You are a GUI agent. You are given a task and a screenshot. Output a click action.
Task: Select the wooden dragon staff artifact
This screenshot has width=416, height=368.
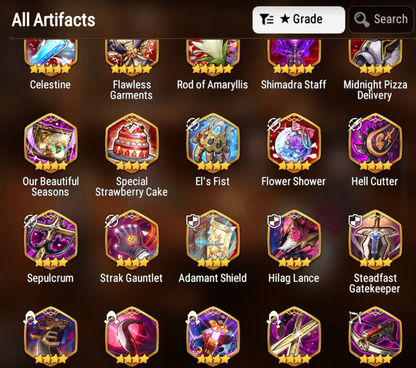pos(51,337)
